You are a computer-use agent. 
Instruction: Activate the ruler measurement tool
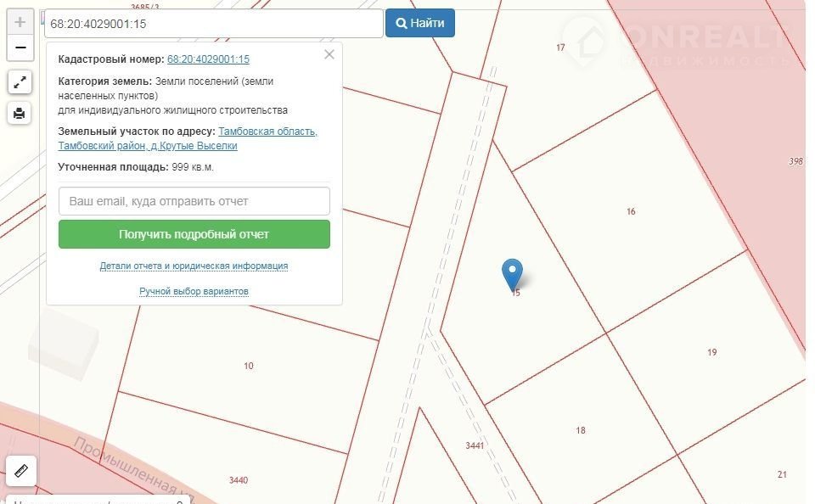[20, 468]
